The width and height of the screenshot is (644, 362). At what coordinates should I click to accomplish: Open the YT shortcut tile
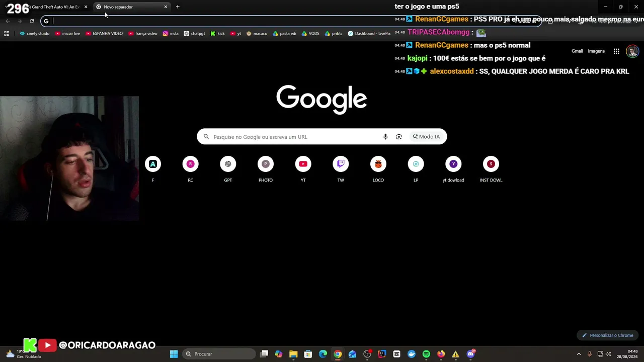(303, 169)
